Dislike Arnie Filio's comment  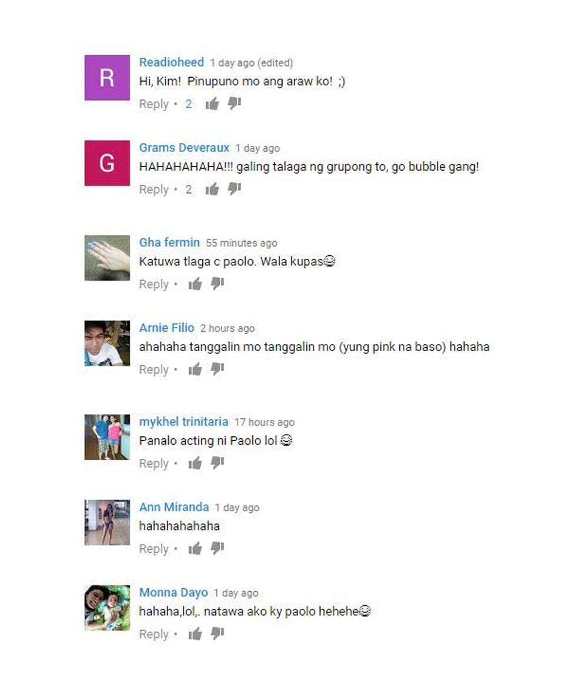coord(217,369)
